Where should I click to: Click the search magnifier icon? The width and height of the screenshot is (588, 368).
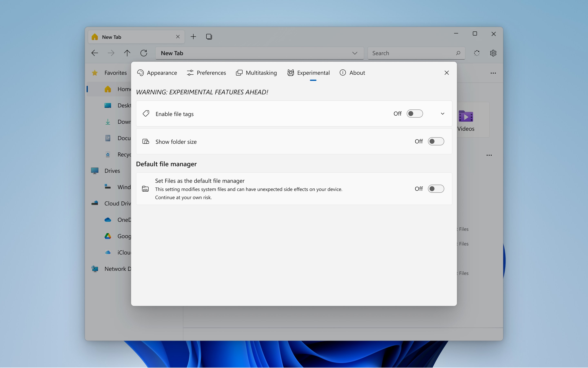(x=458, y=53)
